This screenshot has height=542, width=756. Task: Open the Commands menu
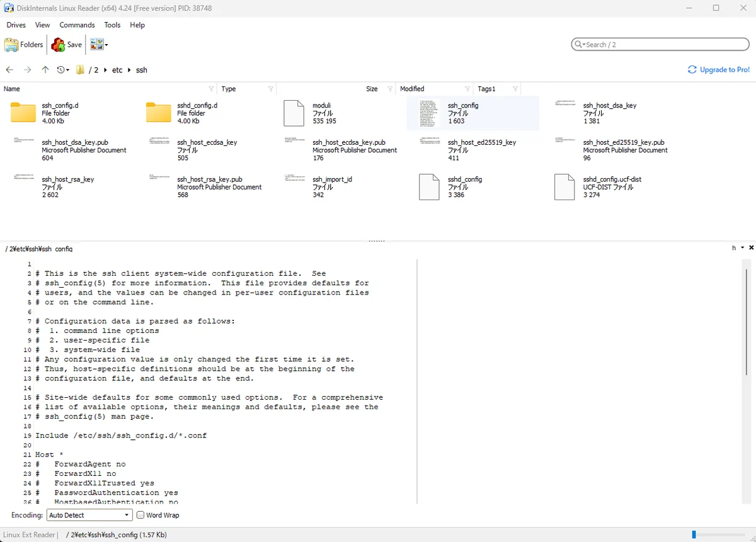coord(77,25)
